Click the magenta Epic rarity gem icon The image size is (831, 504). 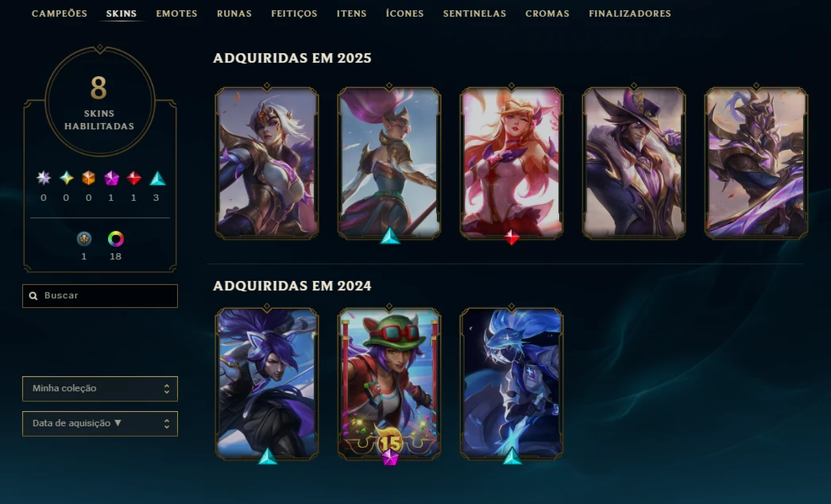pyautogui.click(x=111, y=179)
